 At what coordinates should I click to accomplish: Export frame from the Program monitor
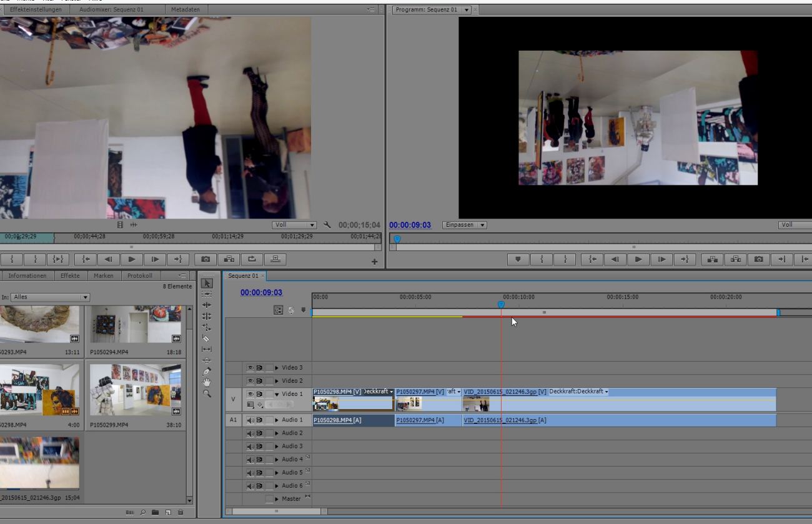click(x=758, y=259)
